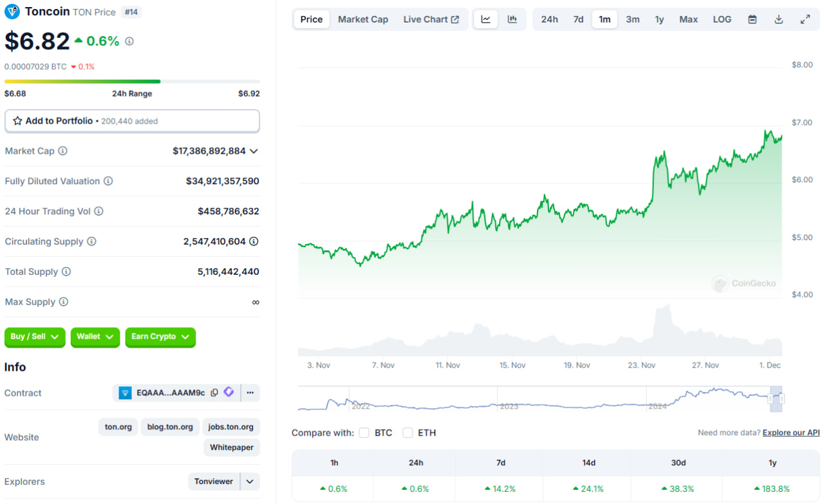Click the 14d change 24.1% cell
This screenshot has width=824, height=504.
coord(586,489)
